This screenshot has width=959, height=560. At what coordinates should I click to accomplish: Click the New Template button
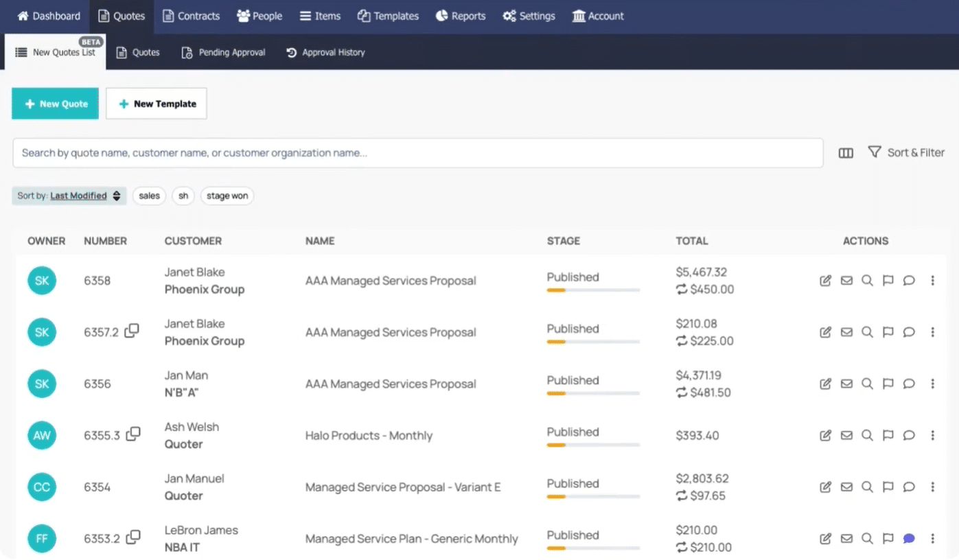tap(157, 104)
